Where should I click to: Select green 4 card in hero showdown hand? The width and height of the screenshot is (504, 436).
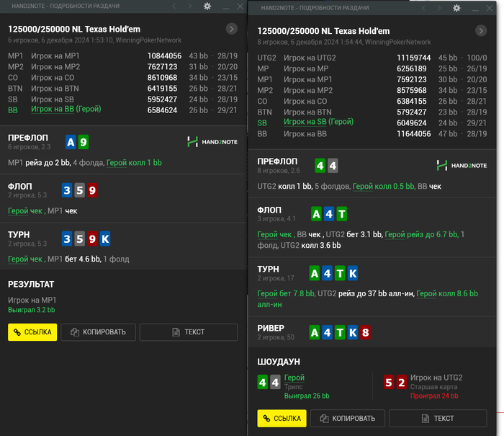[x=263, y=382]
